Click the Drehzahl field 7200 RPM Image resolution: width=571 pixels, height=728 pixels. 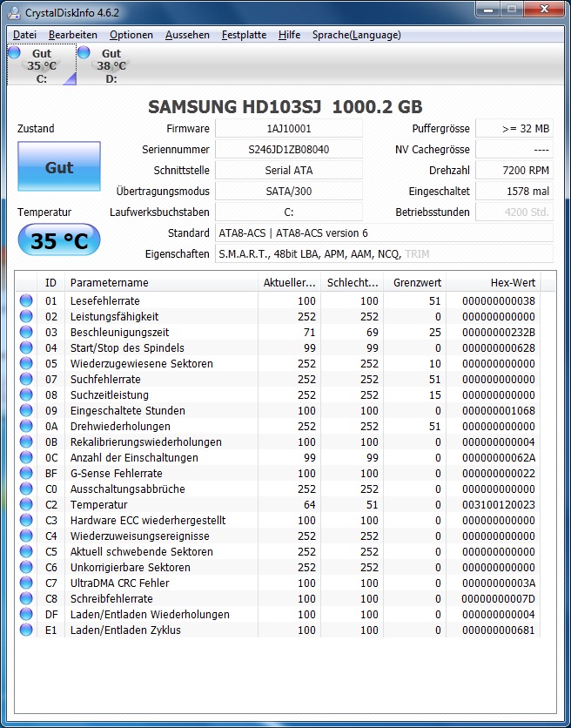click(514, 171)
